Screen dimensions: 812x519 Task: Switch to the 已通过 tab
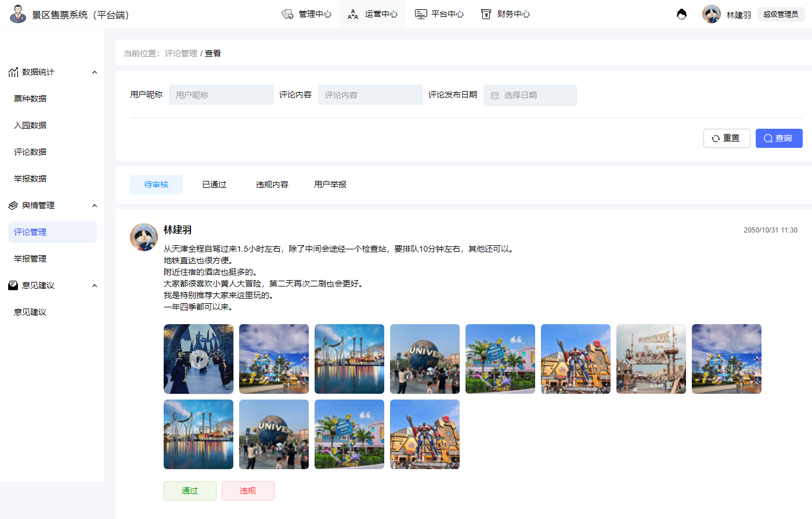pyautogui.click(x=214, y=184)
